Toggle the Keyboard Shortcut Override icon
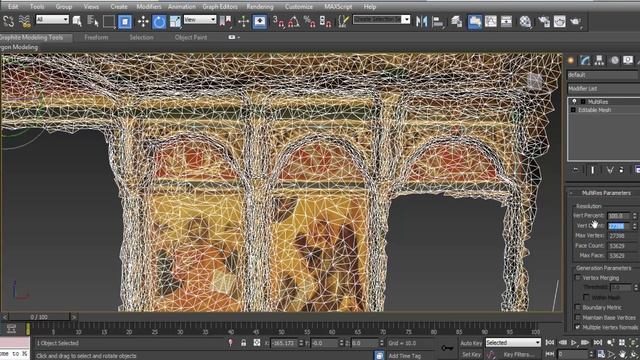640x360 pixels. pos(260,21)
